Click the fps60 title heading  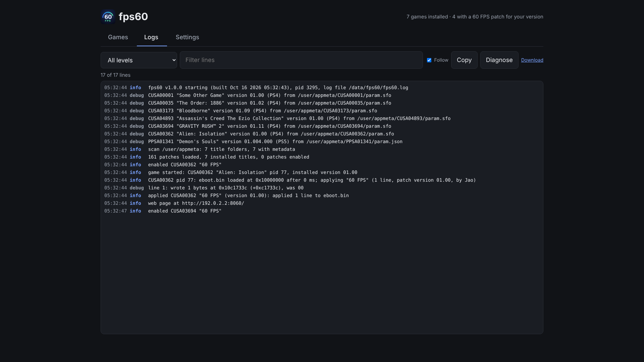[x=133, y=17]
